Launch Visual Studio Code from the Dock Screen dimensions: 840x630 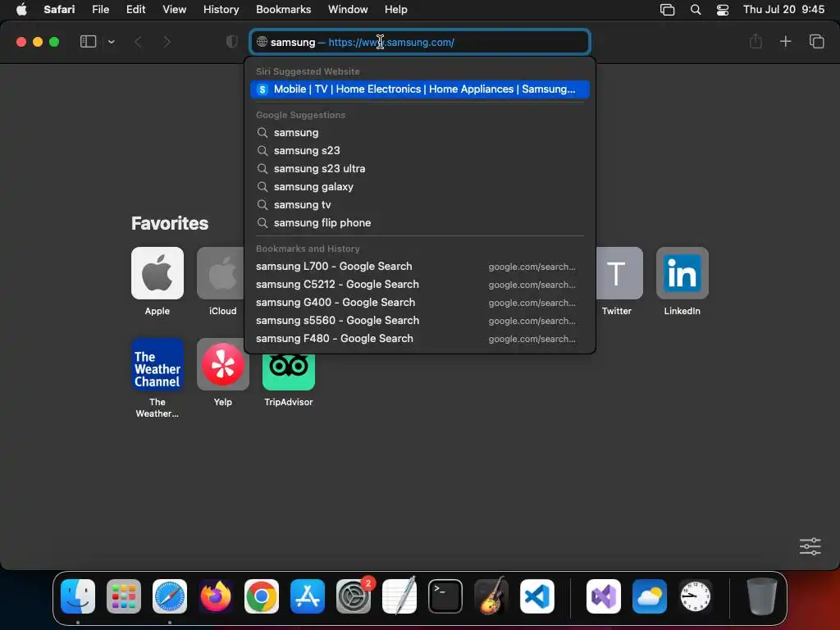pyautogui.click(x=537, y=596)
